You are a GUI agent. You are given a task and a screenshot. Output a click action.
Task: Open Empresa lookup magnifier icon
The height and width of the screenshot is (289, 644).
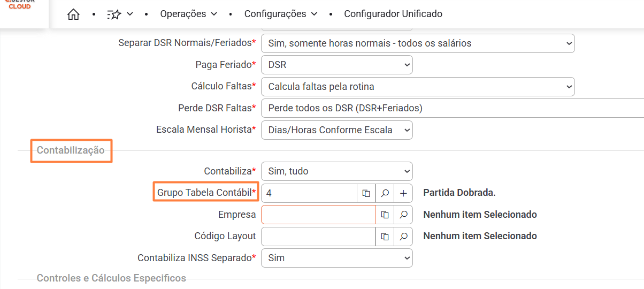pyautogui.click(x=403, y=215)
